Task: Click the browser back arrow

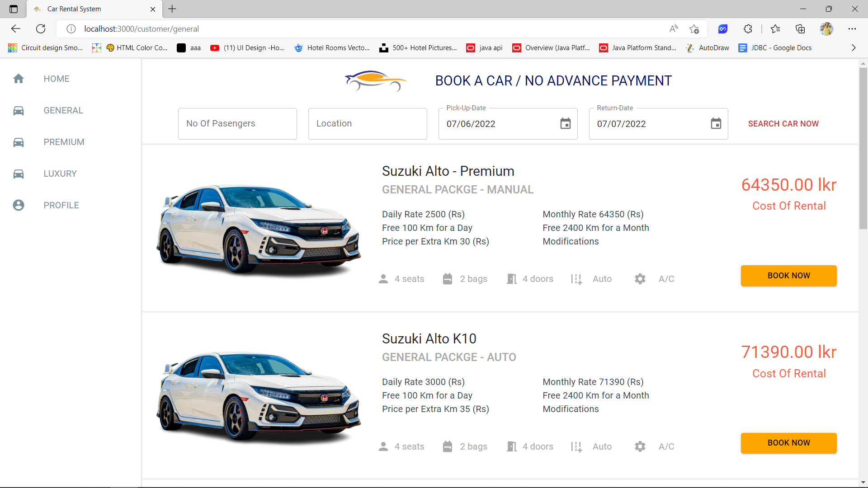Action: (x=16, y=29)
